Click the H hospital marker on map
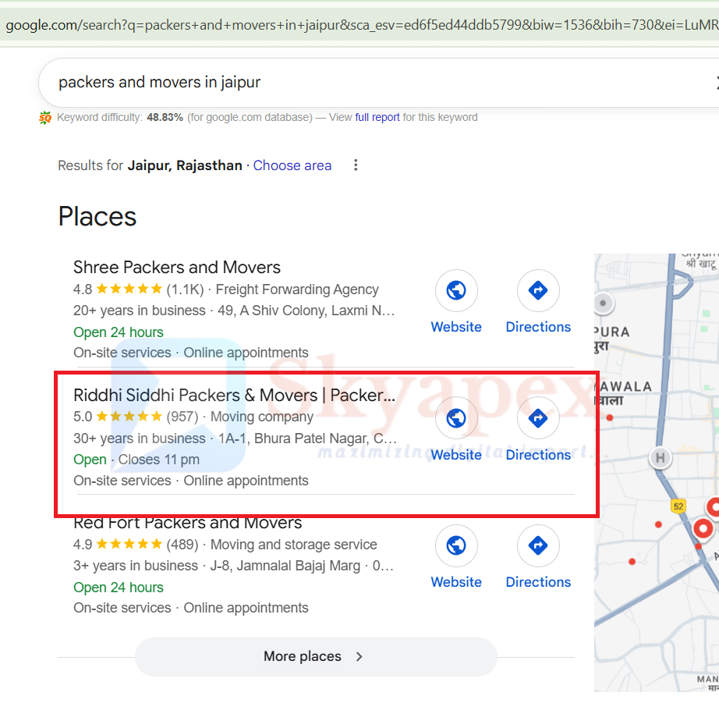This screenshot has width=719, height=728. pos(661,458)
